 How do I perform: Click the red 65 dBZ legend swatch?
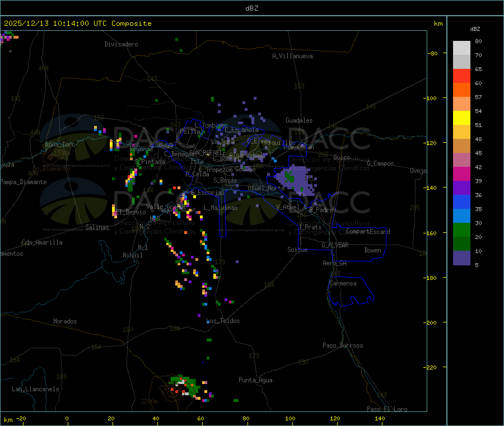[x=461, y=76]
